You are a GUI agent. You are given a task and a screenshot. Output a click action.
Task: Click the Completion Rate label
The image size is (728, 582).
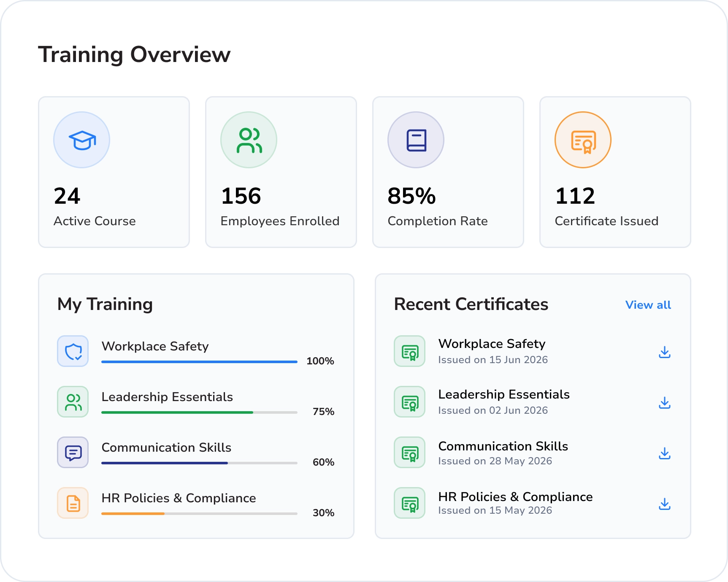438,221
